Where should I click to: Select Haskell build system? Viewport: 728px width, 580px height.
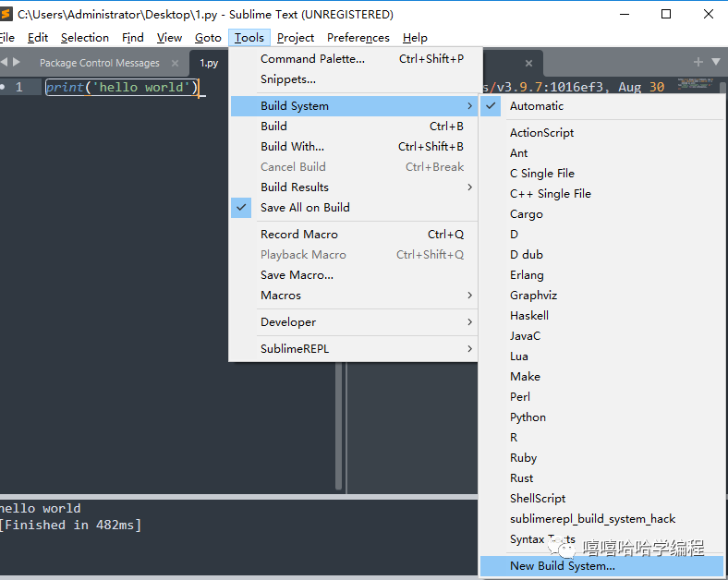click(601, 316)
